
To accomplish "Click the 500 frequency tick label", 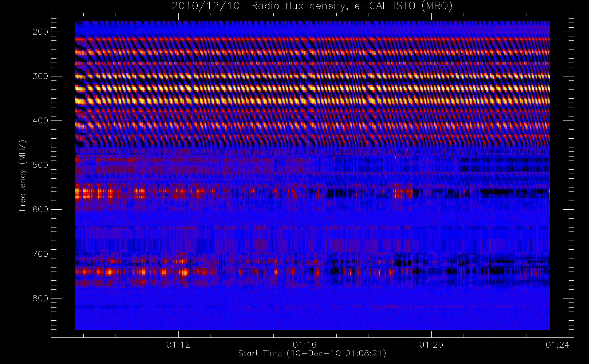I will point(40,165).
